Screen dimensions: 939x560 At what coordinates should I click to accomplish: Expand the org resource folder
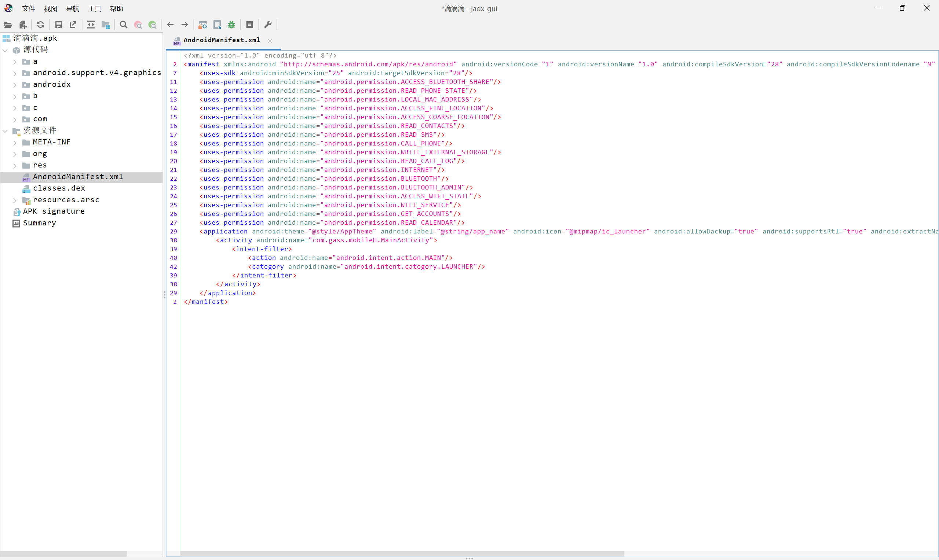pyautogui.click(x=15, y=154)
